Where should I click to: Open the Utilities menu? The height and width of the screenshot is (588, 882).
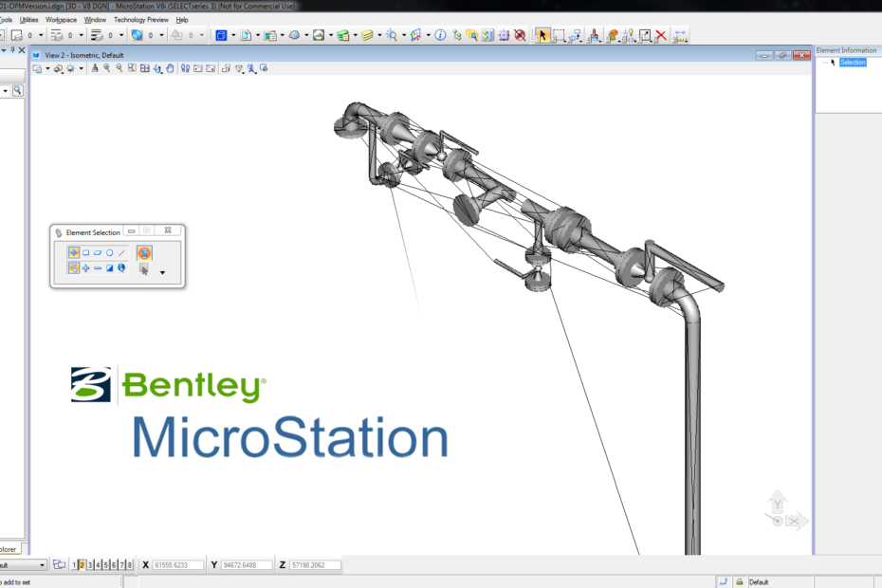click(28, 20)
